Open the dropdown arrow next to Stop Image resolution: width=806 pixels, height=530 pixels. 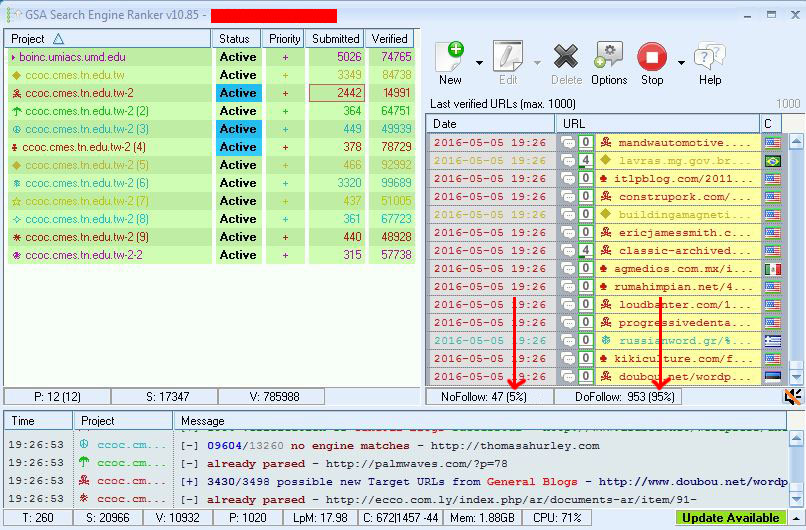tap(681, 63)
